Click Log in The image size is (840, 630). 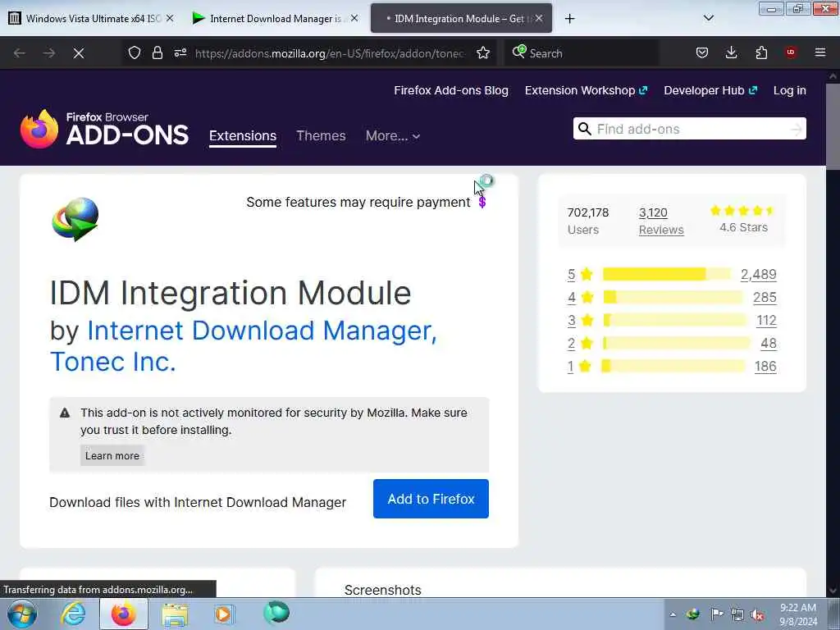pos(790,90)
